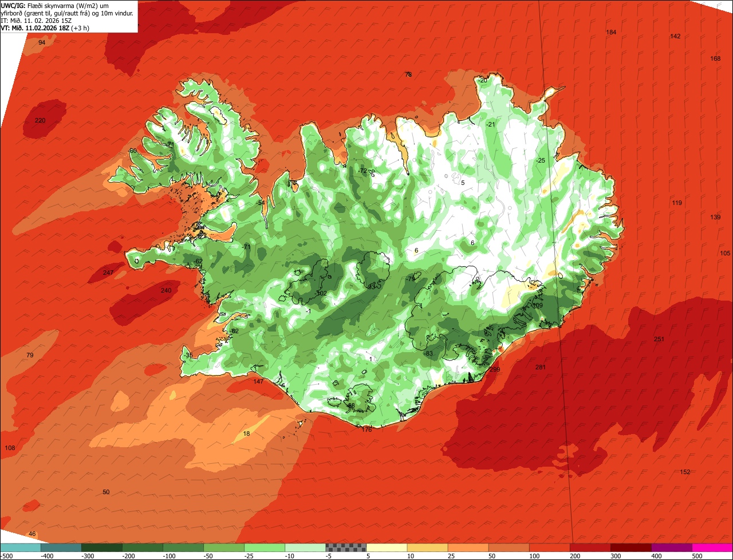Click the legend swatch between -25 and -10

[265, 547]
